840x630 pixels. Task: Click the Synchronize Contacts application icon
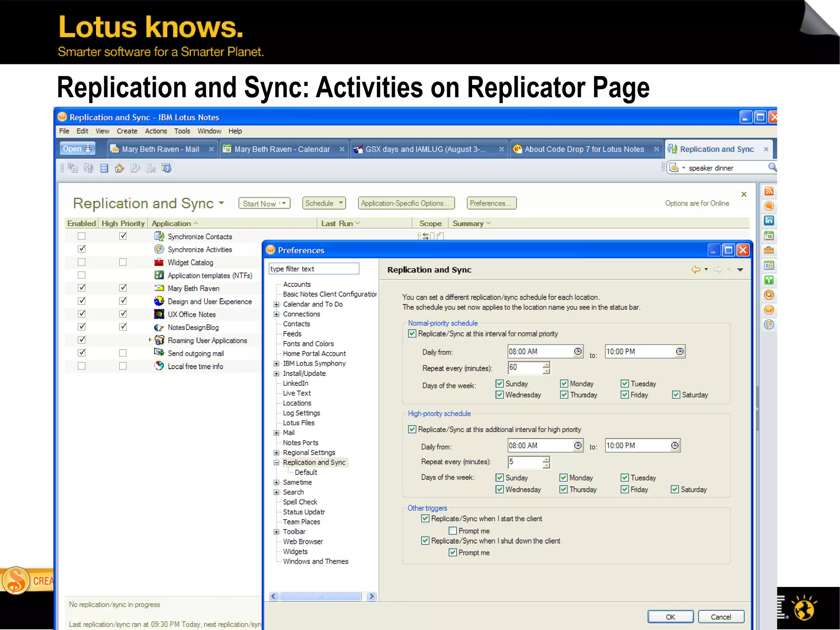coord(159,236)
